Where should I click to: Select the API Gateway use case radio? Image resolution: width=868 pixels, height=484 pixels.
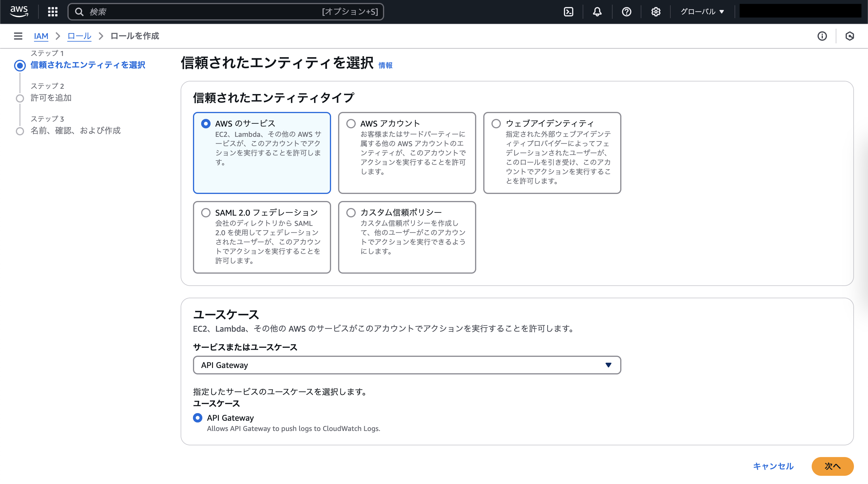[x=197, y=418]
